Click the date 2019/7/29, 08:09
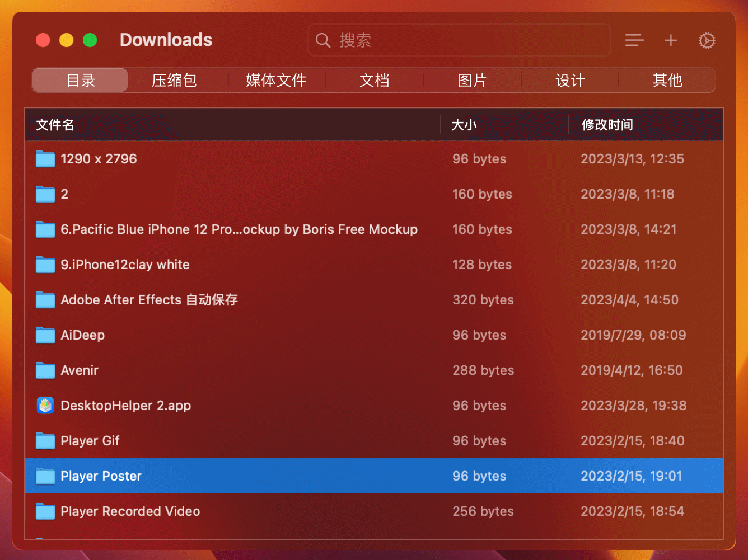748x560 pixels. tap(633, 335)
